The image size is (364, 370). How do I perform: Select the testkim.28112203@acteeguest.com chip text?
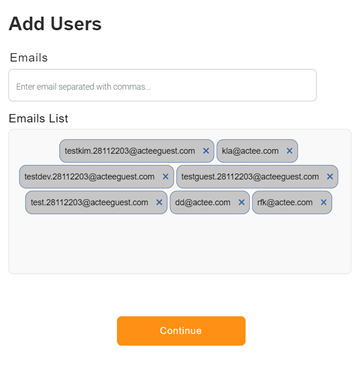(x=130, y=151)
